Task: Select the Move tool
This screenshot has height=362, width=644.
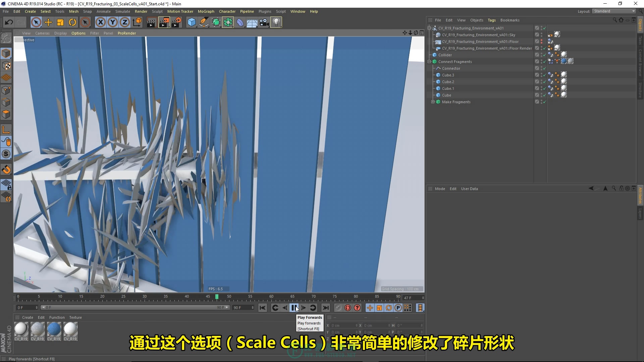Action: [x=48, y=22]
